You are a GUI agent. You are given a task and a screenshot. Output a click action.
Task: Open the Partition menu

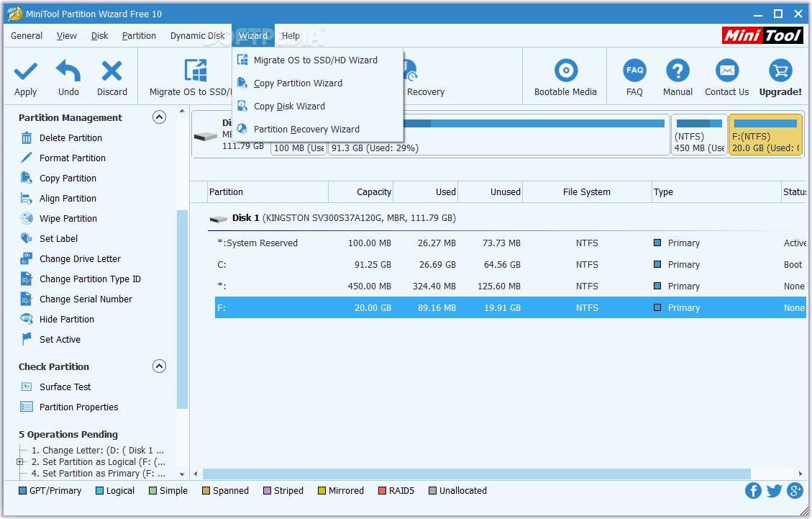click(x=139, y=36)
